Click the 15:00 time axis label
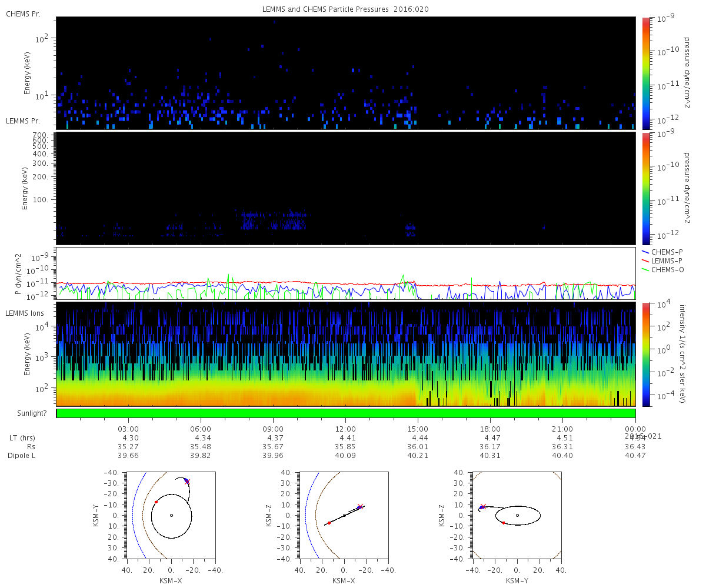 418,429
